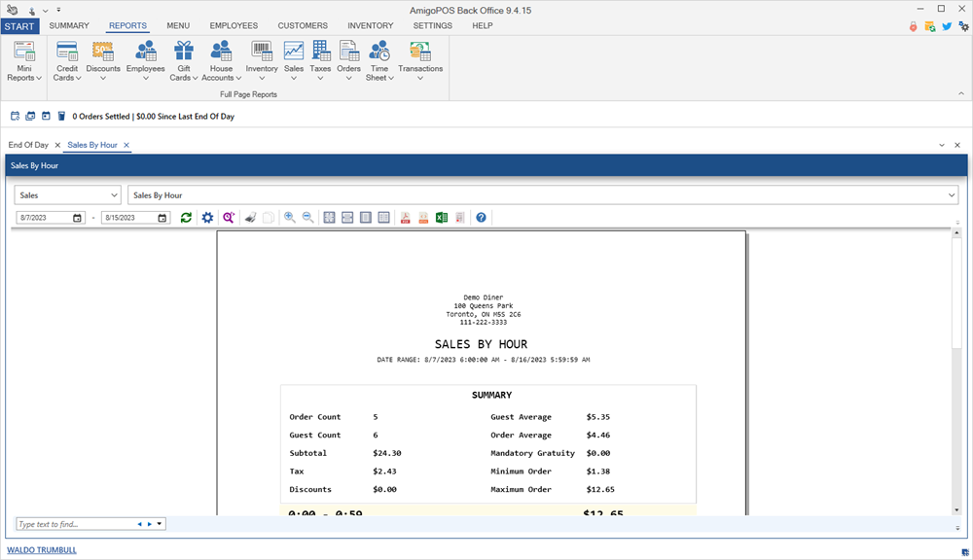Click the magenta search magnifier icon

229,218
